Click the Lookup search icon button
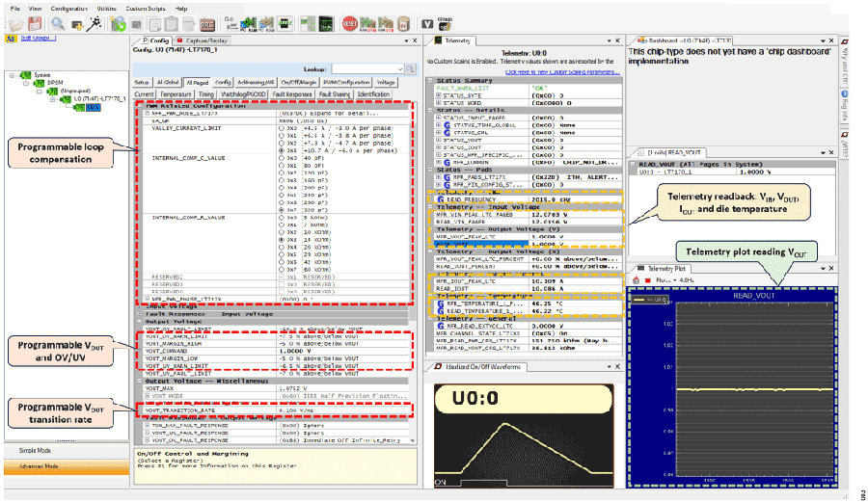 click(410, 69)
